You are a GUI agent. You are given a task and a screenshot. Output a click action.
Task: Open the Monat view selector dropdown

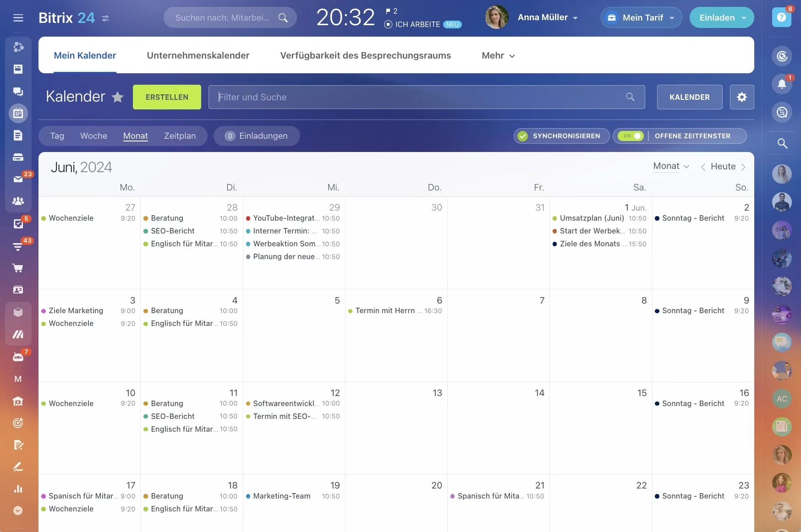(x=671, y=166)
